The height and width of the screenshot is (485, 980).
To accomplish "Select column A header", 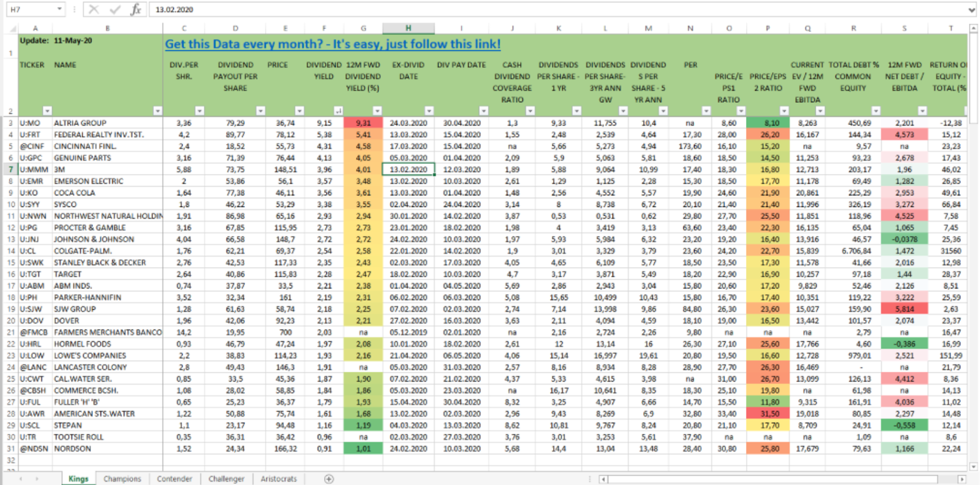I will (35, 28).
